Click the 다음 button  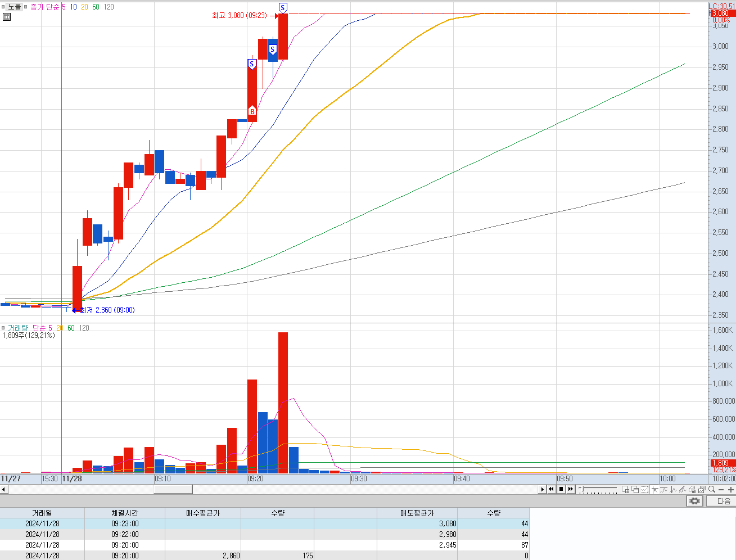coord(721,501)
